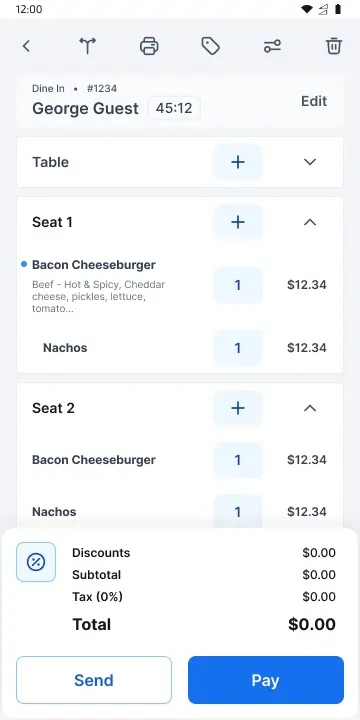This screenshot has height=720, width=360.
Task: Tap the Pay button
Action: (x=266, y=680)
